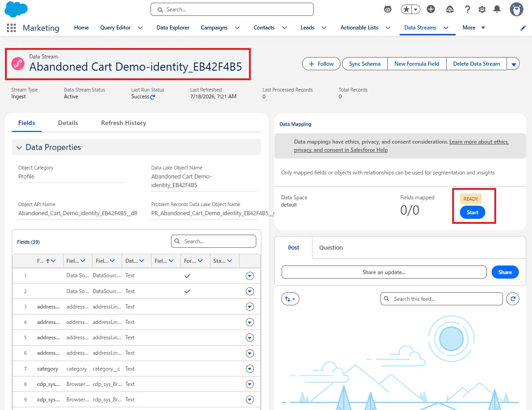Image resolution: width=532 pixels, height=410 pixels.
Task: Open the row 8 action menu arrow
Action: click(x=250, y=384)
